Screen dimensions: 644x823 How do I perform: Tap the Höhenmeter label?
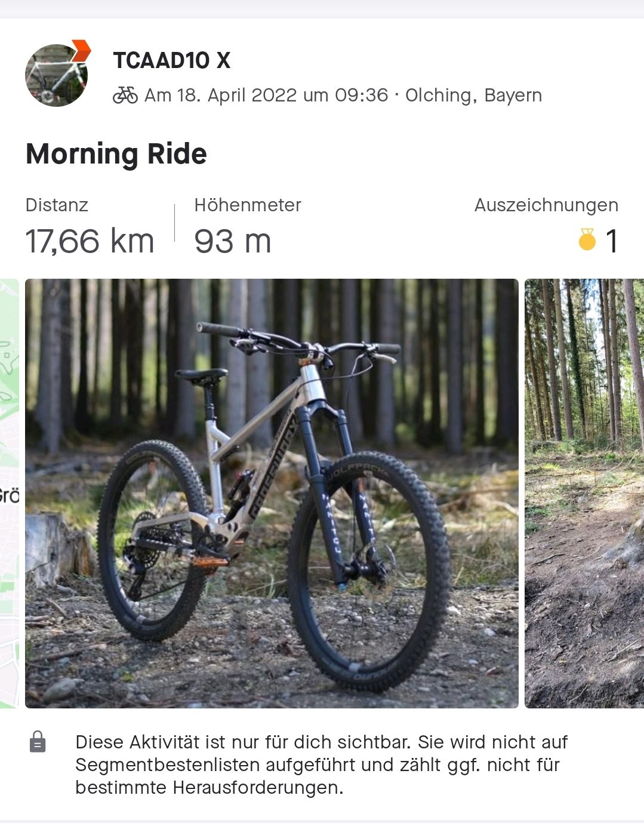[x=247, y=205]
